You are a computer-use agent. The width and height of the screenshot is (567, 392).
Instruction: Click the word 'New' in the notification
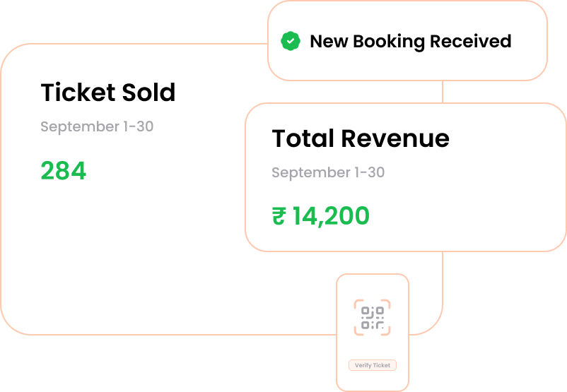(x=329, y=41)
